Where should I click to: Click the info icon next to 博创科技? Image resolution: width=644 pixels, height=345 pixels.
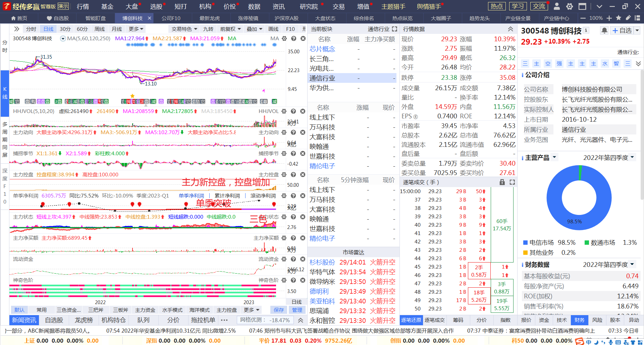(x=586, y=30)
